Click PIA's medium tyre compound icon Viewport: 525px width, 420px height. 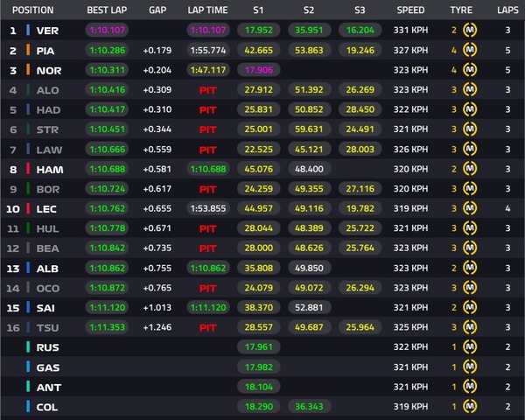pos(472,51)
